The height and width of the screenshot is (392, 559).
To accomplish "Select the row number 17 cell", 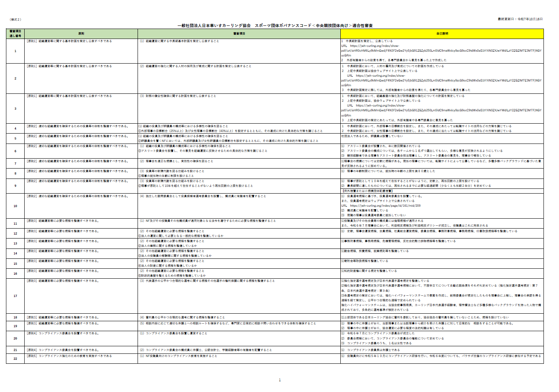I will [x=15, y=296].
